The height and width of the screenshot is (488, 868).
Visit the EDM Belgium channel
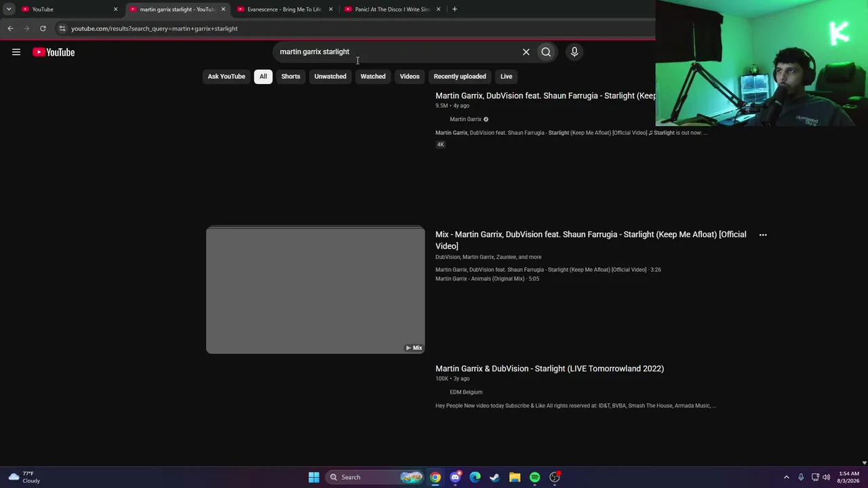click(466, 392)
